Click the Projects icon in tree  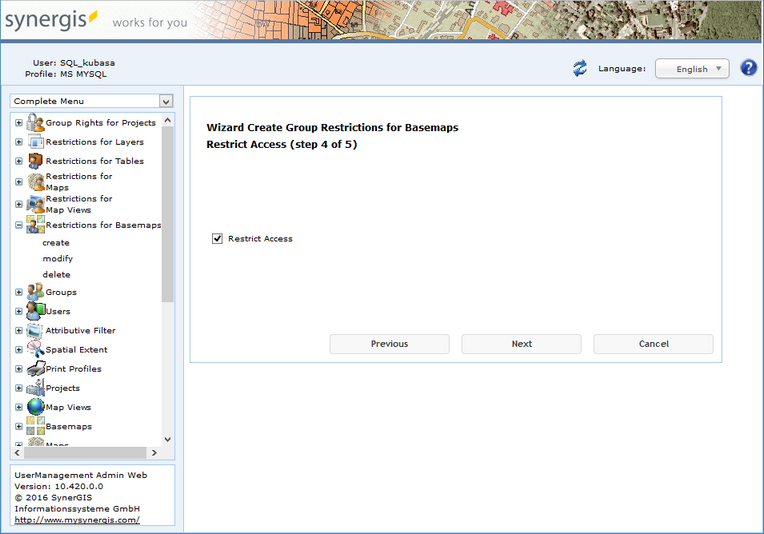(36, 388)
